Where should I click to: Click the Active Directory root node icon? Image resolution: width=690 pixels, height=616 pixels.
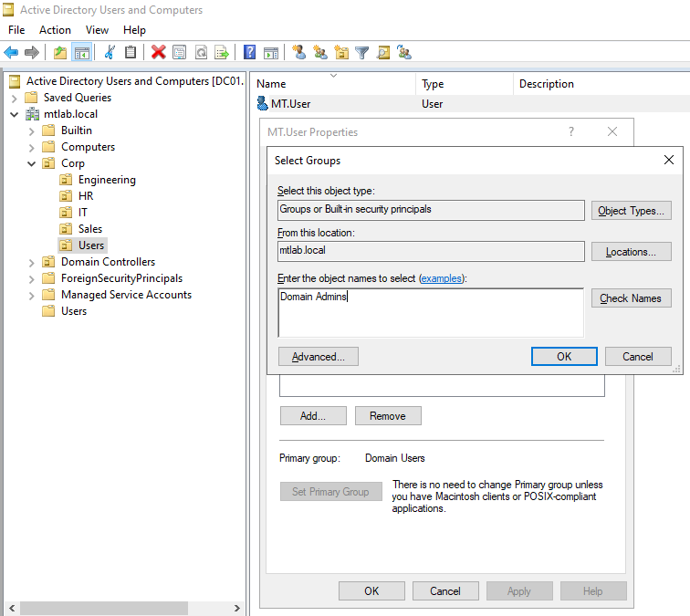coord(15,81)
